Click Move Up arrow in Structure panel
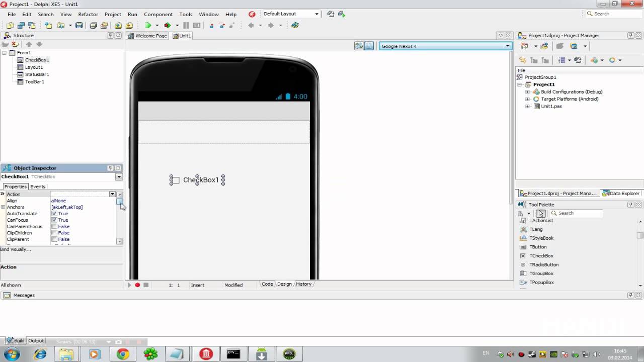 pyautogui.click(x=29, y=44)
